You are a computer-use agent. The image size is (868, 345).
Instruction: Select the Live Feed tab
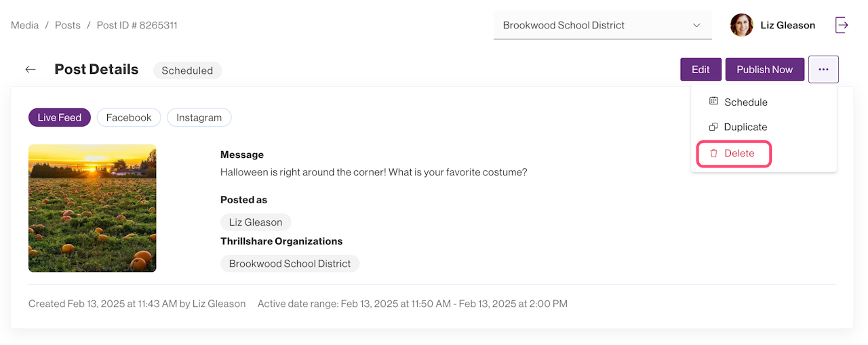[60, 117]
